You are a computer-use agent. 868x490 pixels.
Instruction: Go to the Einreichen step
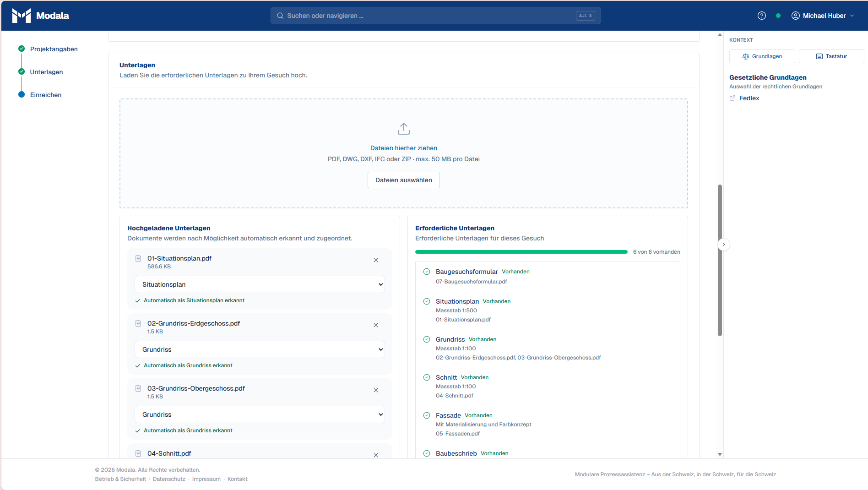[x=40, y=95]
